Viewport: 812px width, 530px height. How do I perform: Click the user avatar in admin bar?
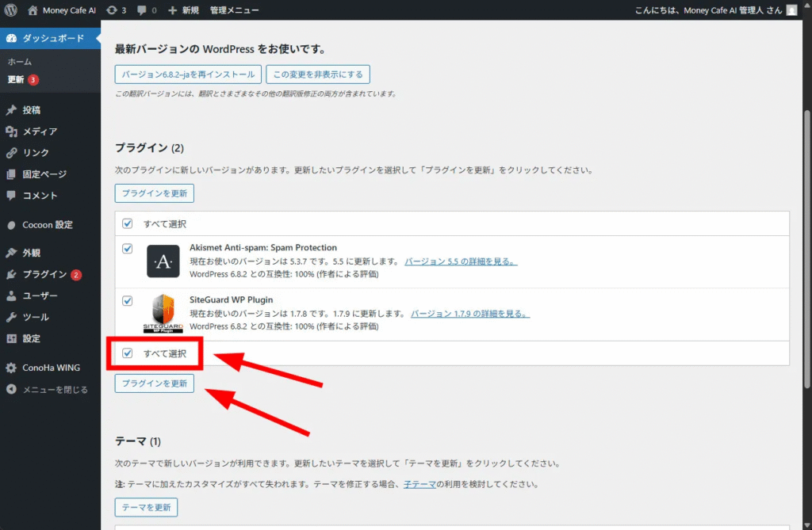(x=791, y=10)
